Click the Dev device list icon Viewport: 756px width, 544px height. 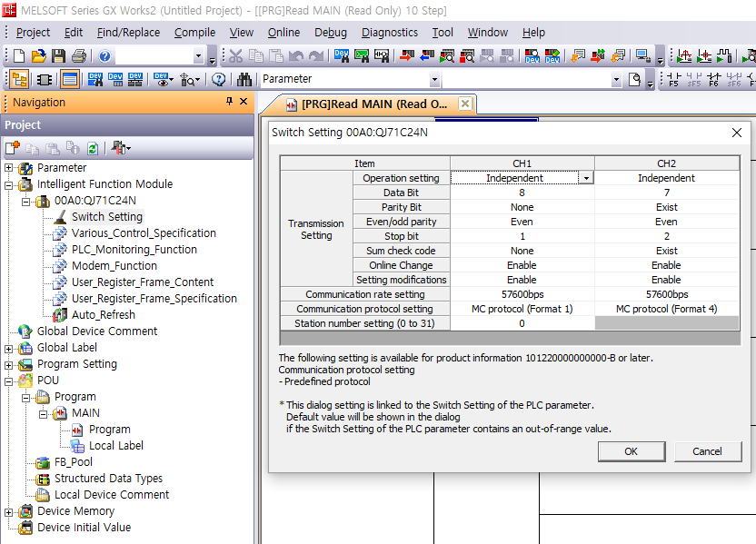click(115, 79)
